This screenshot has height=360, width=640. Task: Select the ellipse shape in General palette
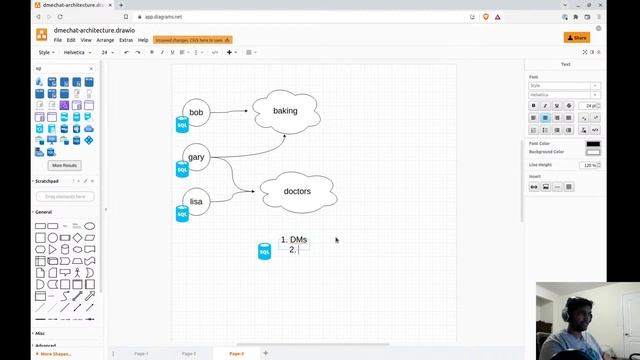[89, 226]
